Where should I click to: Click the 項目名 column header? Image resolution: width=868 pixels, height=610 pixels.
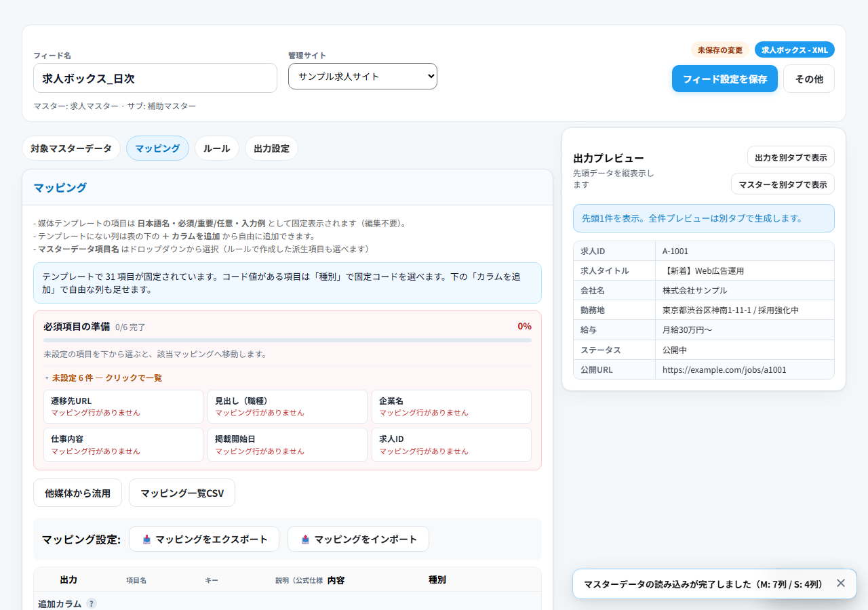(x=136, y=580)
